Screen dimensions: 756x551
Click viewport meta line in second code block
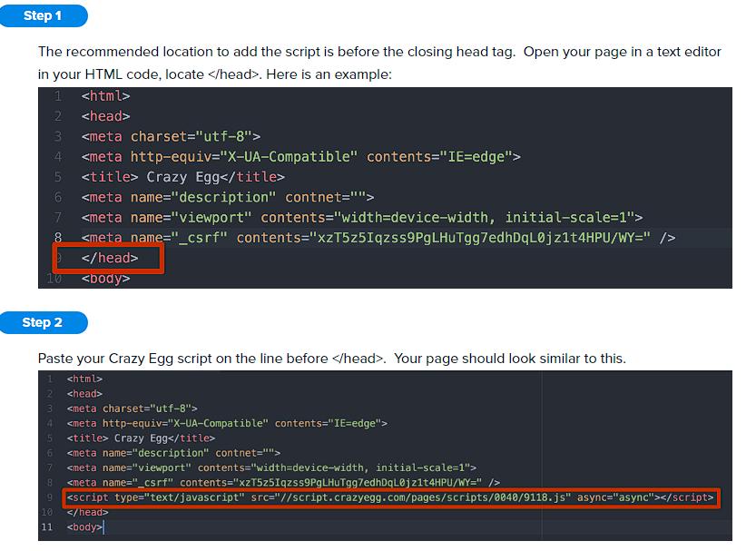click(x=271, y=467)
